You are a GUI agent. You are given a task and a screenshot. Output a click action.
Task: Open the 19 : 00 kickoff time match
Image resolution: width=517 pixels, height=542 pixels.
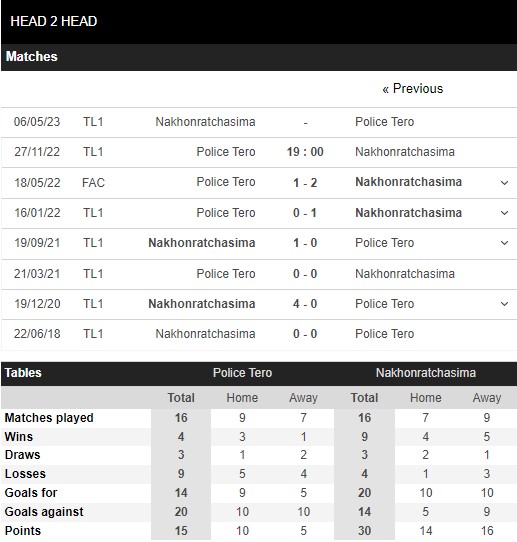tap(305, 152)
